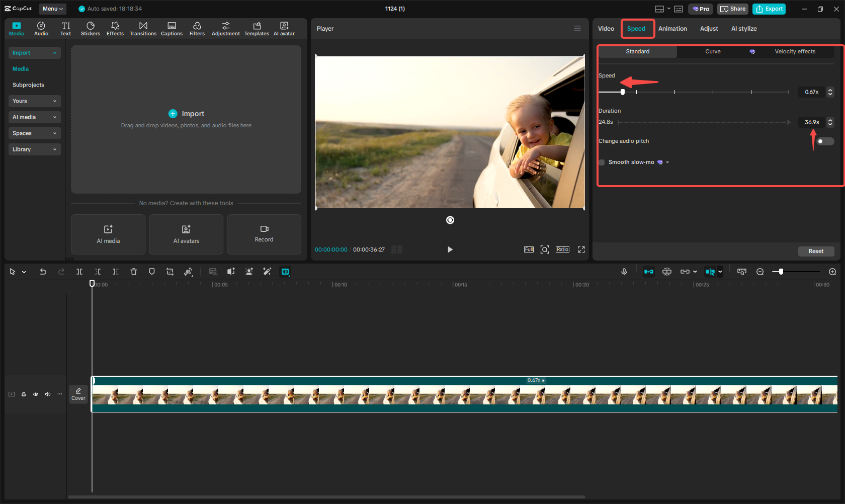Open the Filters panel

197,29
